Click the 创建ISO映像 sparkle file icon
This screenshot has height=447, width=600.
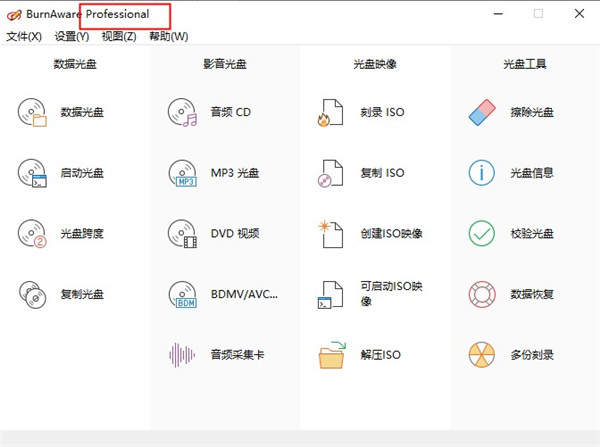(x=330, y=234)
